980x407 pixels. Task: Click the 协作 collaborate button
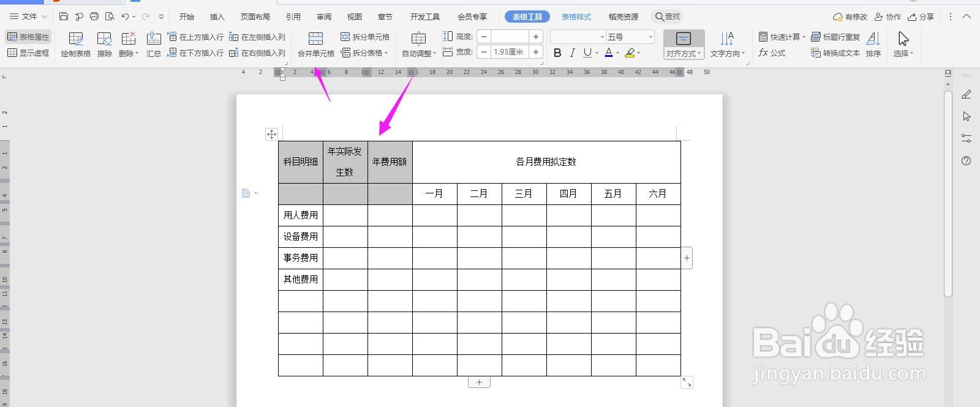888,17
